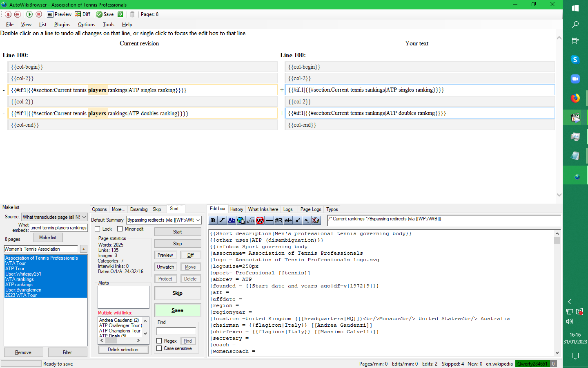
Task: Switch to the More... tab
Action: point(118,209)
